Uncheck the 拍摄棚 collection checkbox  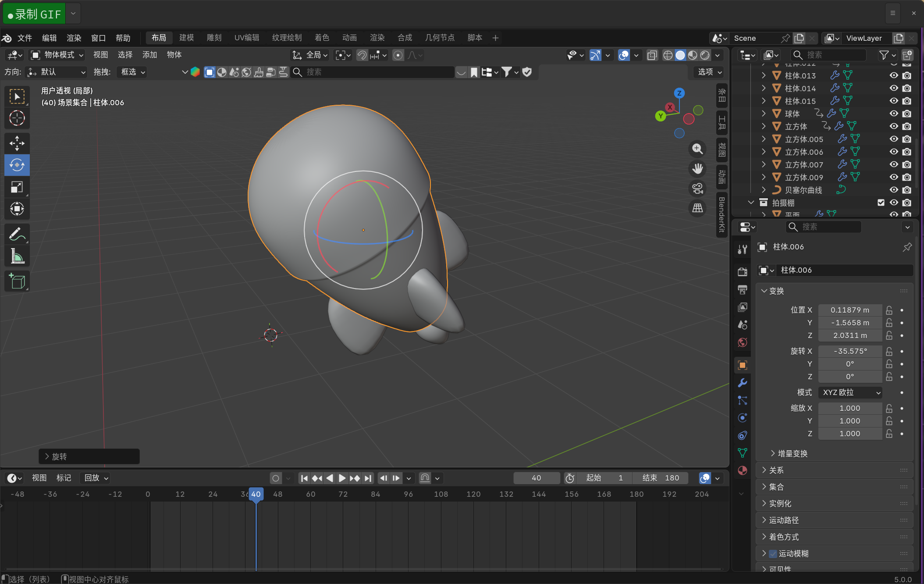pos(881,203)
